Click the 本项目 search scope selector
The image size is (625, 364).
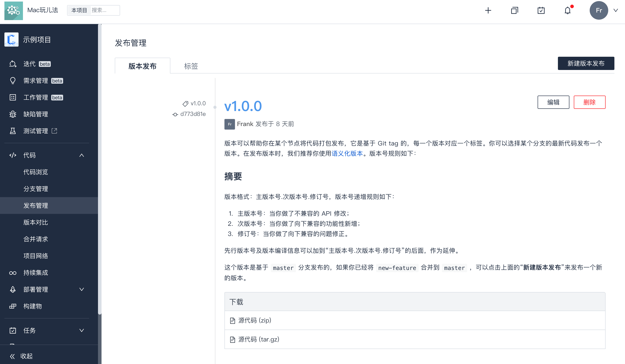[79, 10]
